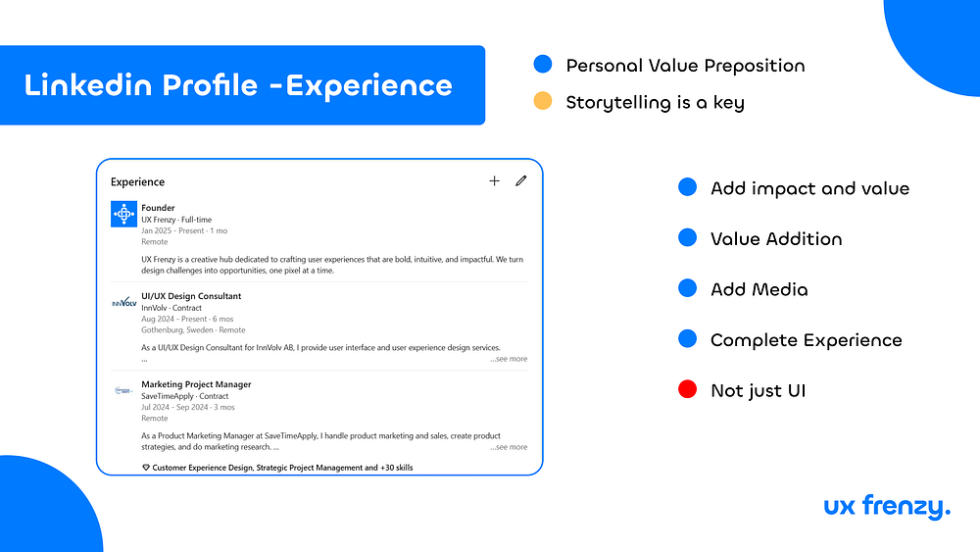Click the Linkedin Profile -Experience banner
Screen dimensions: 980x552
[242, 85]
